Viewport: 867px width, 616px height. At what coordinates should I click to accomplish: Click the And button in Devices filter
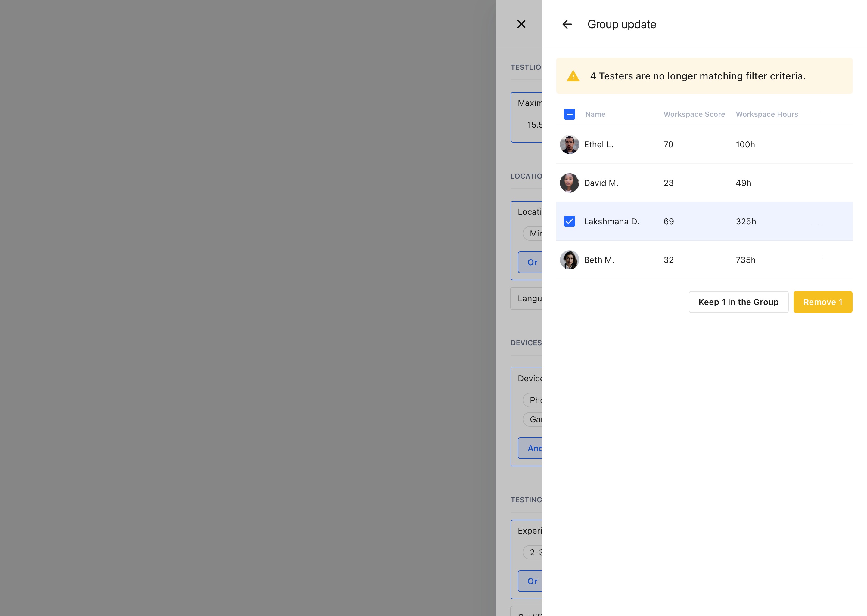tap(533, 448)
